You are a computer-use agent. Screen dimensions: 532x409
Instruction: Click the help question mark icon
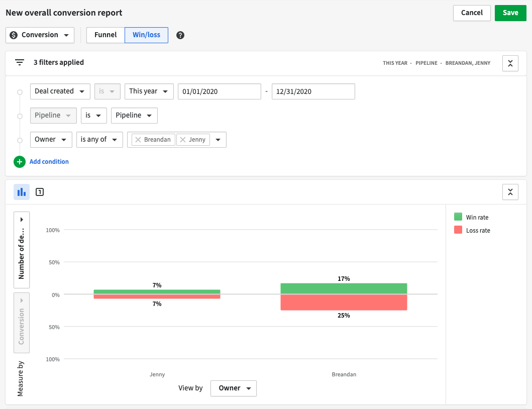click(180, 35)
